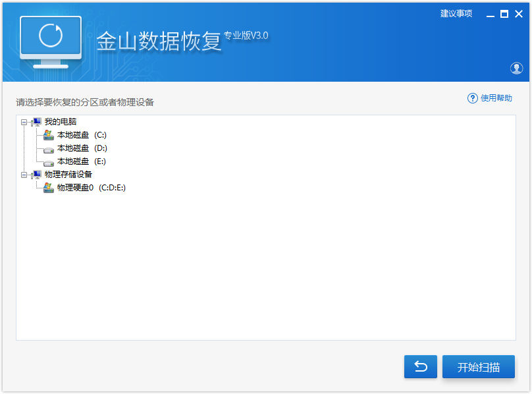Click the C: system drive icon
This screenshot has width=532, height=394.
(48, 135)
